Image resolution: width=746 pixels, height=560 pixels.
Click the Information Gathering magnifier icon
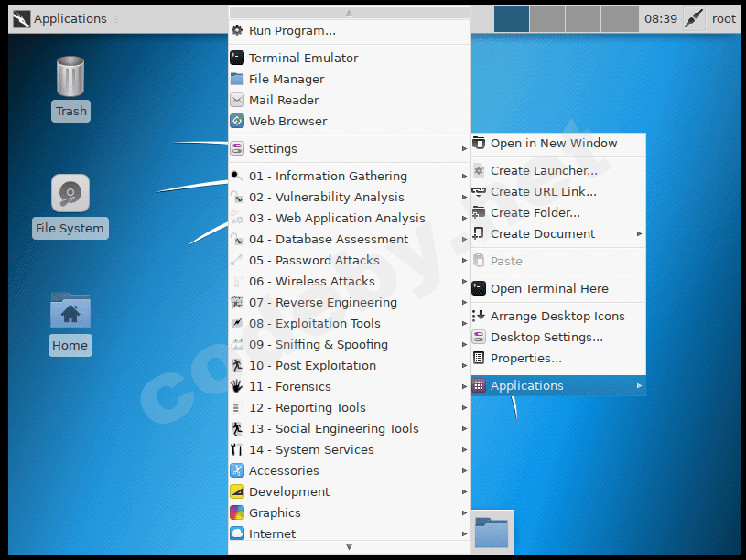coord(237,176)
